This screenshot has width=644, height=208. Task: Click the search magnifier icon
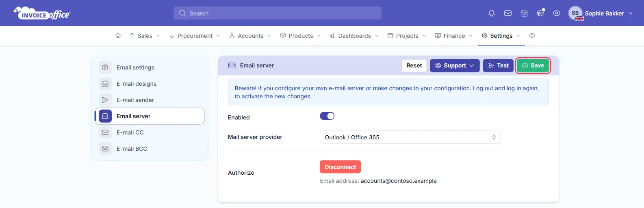pos(182,13)
